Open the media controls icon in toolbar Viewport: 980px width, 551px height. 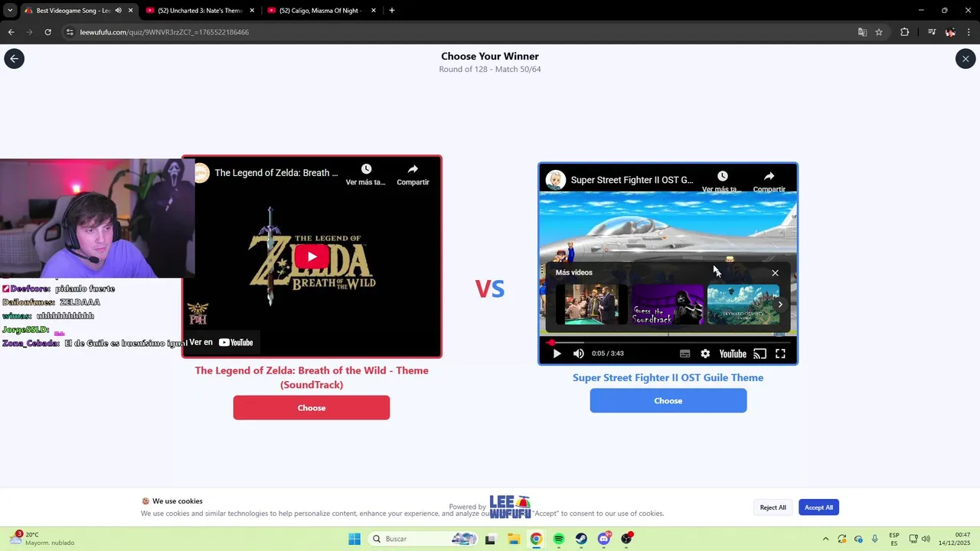coord(932,32)
